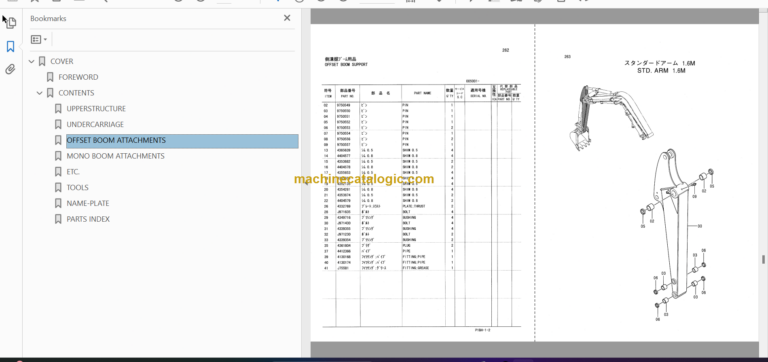Go to the COVER bookmark

[x=62, y=61]
